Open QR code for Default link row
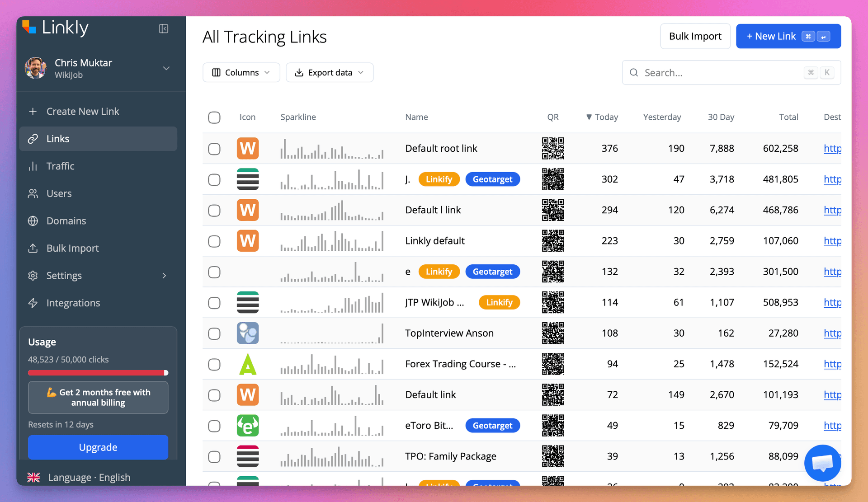This screenshot has width=868, height=502. (x=553, y=394)
